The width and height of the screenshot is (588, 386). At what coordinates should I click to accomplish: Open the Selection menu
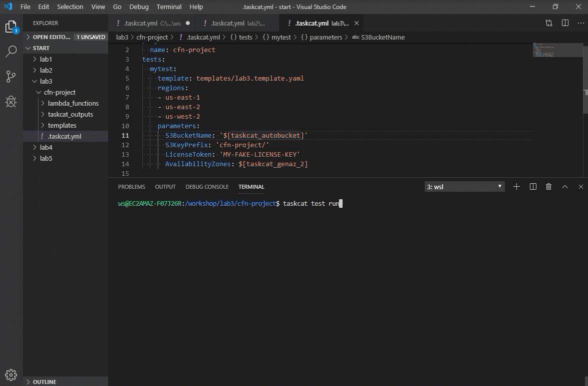pyautogui.click(x=70, y=7)
